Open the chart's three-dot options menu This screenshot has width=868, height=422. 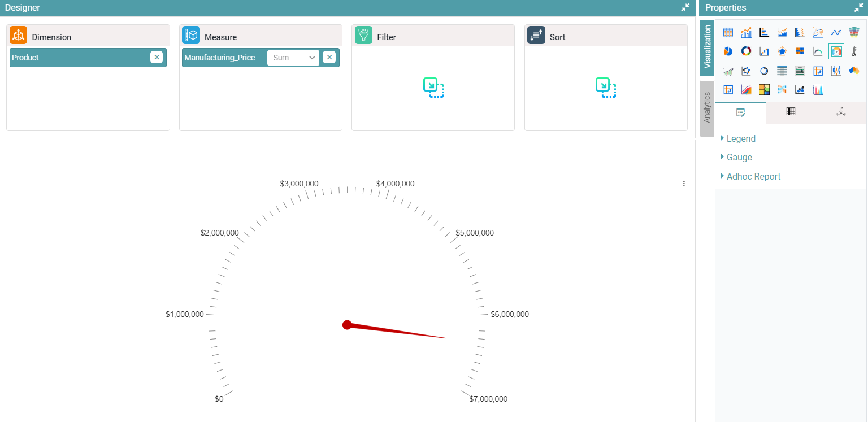pos(684,184)
